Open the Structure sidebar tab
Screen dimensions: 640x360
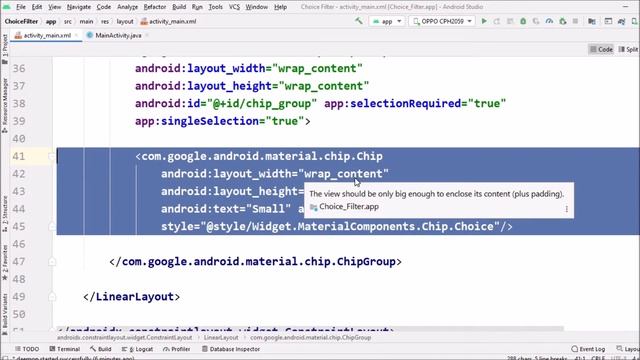click(5, 214)
